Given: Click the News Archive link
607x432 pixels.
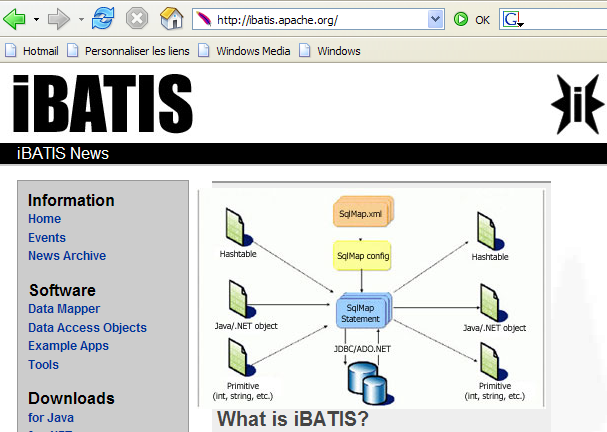Looking at the screenshot, I should click(x=67, y=256).
